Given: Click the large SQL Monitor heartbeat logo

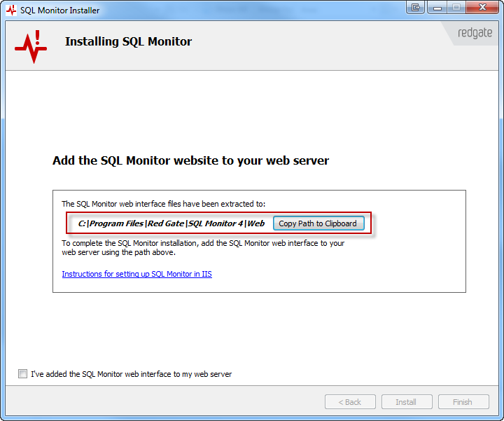Looking at the screenshot, I should (x=30, y=46).
